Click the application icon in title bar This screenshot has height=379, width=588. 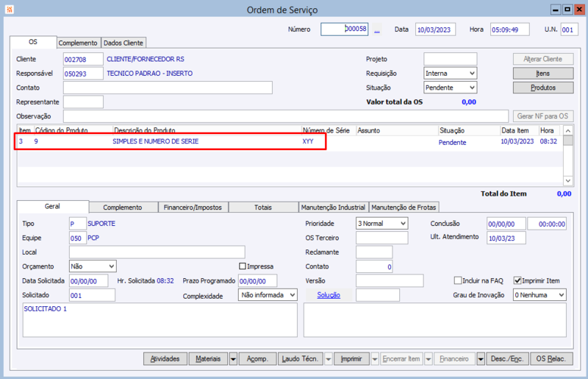pyautogui.click(x=10, y=10)
